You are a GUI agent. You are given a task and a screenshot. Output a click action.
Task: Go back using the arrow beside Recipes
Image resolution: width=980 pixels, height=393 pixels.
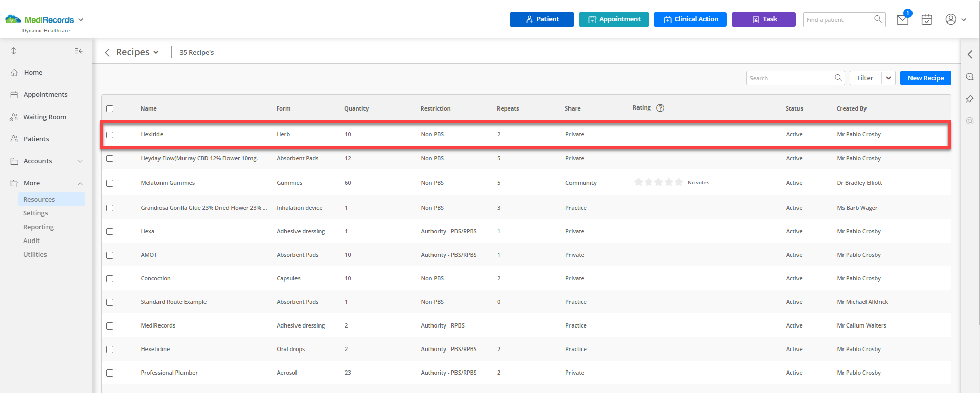107,52
